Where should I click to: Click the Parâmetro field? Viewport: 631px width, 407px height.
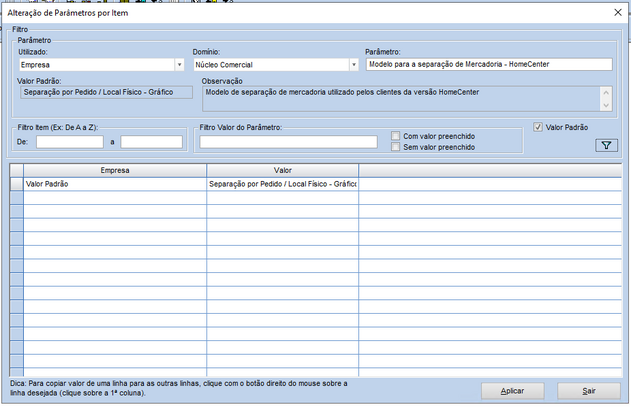tap(488, 65)
